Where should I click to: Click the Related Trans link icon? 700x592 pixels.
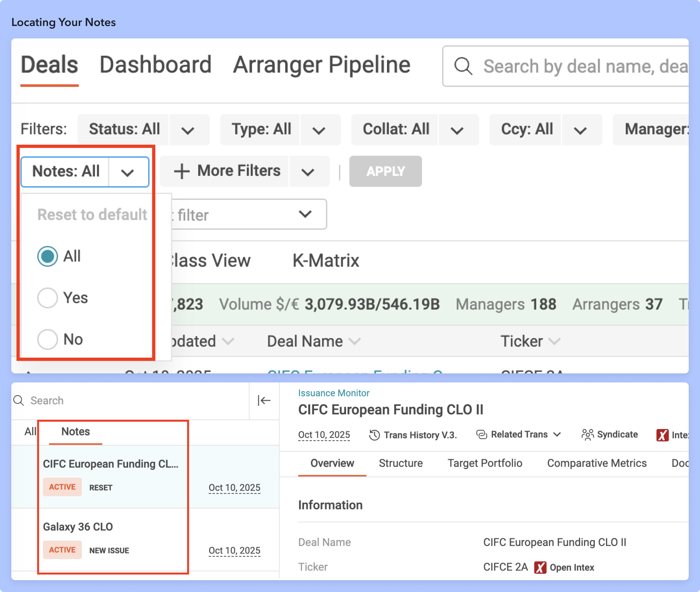(482, 435)
